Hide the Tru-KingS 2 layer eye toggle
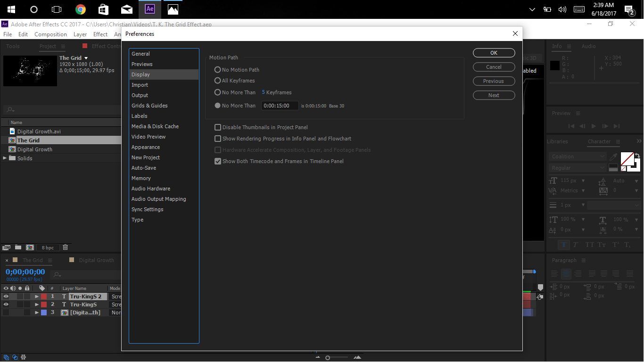The image size is (644, 362). [6, 296]
